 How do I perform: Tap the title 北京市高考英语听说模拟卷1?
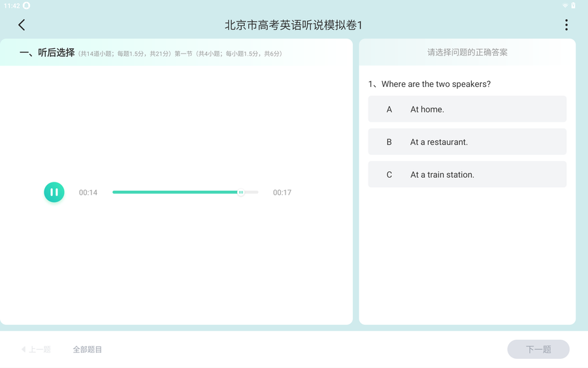(293, 25)
